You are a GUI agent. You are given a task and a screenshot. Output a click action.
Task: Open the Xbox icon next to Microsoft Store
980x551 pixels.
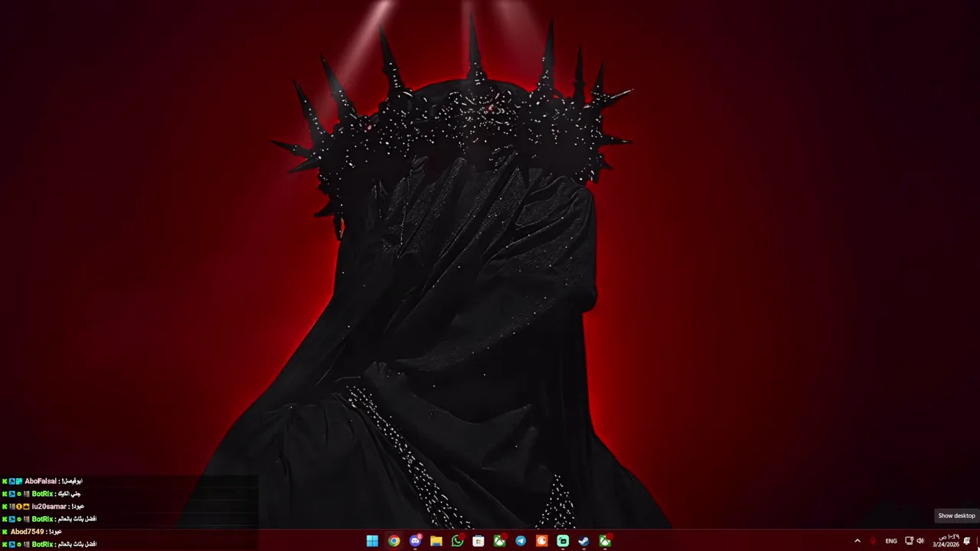tap(499, 541)
